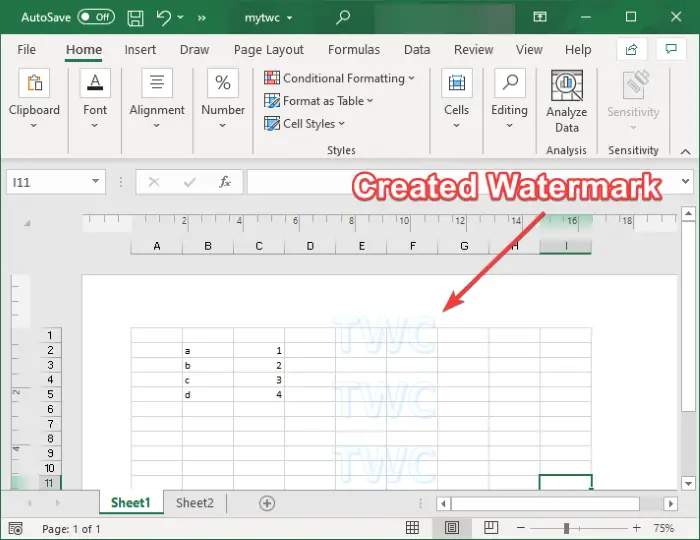Select row 6 header
The height and width of the screenshot is (540, 700).
click(50, 409)
